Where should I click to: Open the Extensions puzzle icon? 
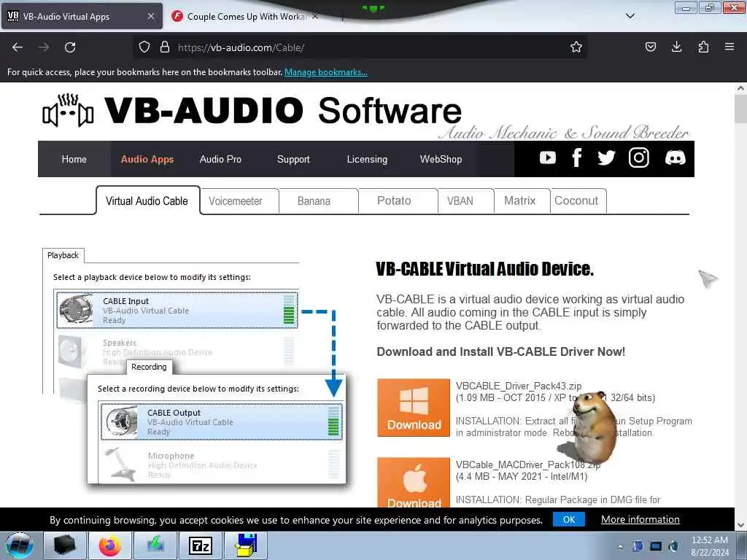(x=703, y=47)
